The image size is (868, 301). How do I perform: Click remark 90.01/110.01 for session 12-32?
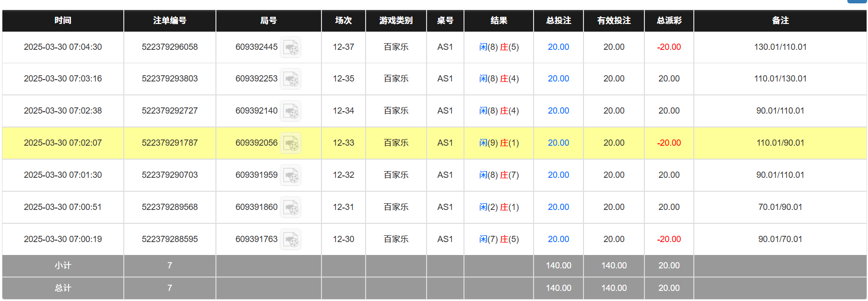(x=780, y=175)
